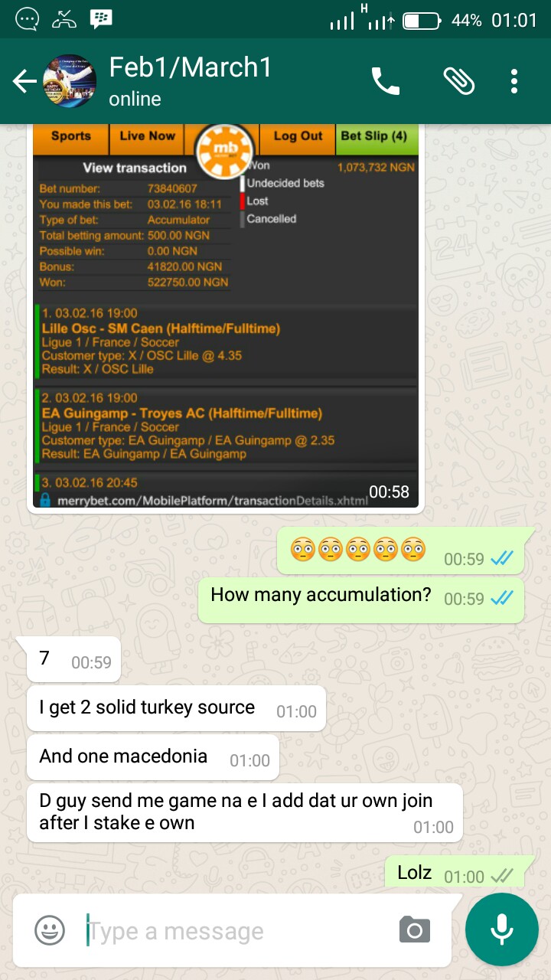The width and height of the screenshot is (551, 980).
Task: Open the attachment paperclip menu
Action: [x=459, y=81]
